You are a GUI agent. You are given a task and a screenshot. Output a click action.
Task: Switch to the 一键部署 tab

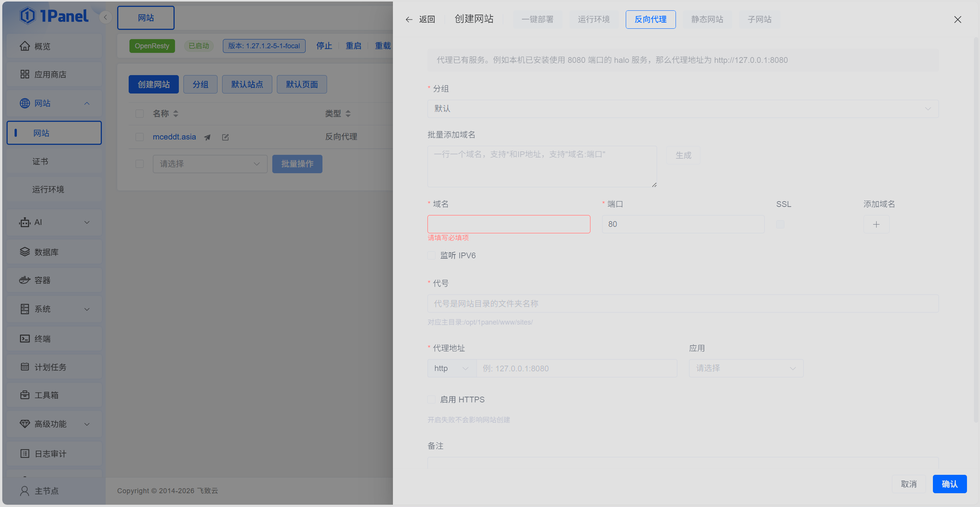coord(537,20)
